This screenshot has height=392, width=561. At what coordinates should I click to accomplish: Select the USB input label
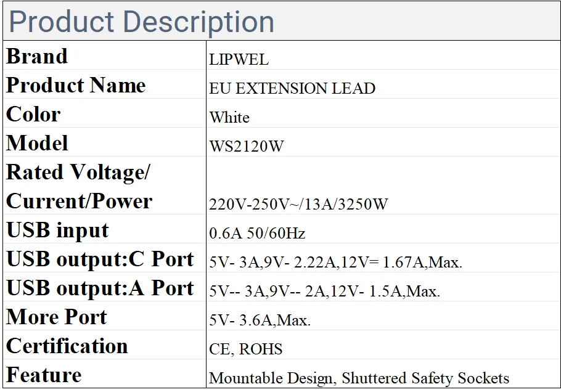point(57,230)
